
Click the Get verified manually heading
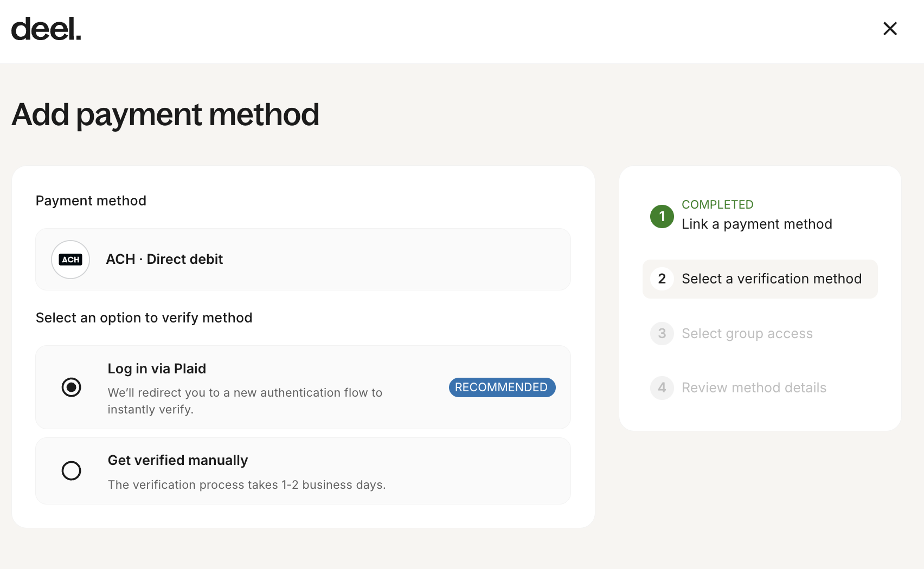[178, 461]
